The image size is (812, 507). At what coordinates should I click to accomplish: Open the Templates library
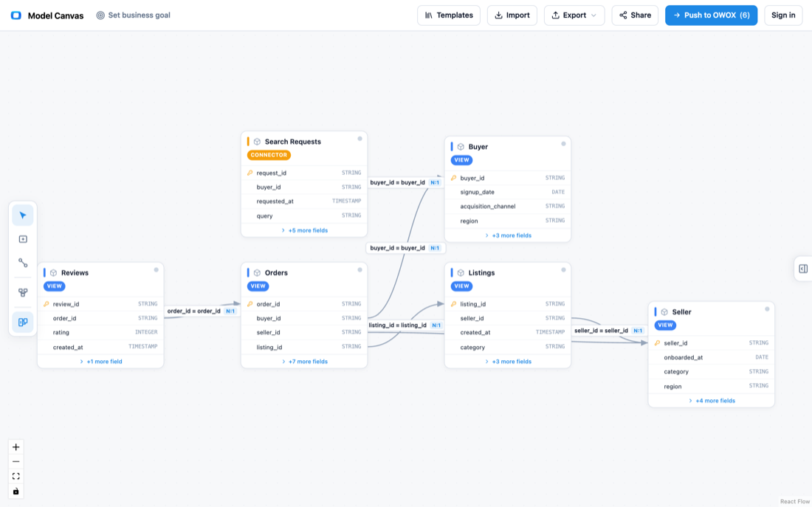click(x=449, y=15)
